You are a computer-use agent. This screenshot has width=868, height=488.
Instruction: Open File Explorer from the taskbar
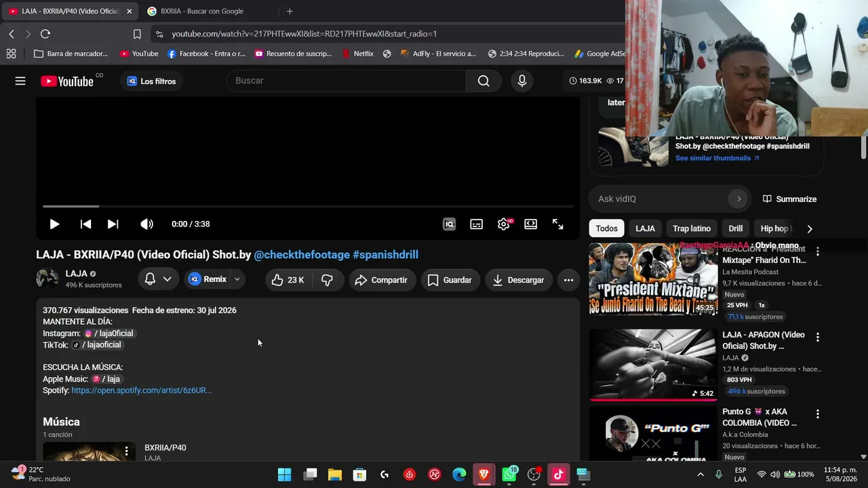pyautogui.click(x=335, y=474)
